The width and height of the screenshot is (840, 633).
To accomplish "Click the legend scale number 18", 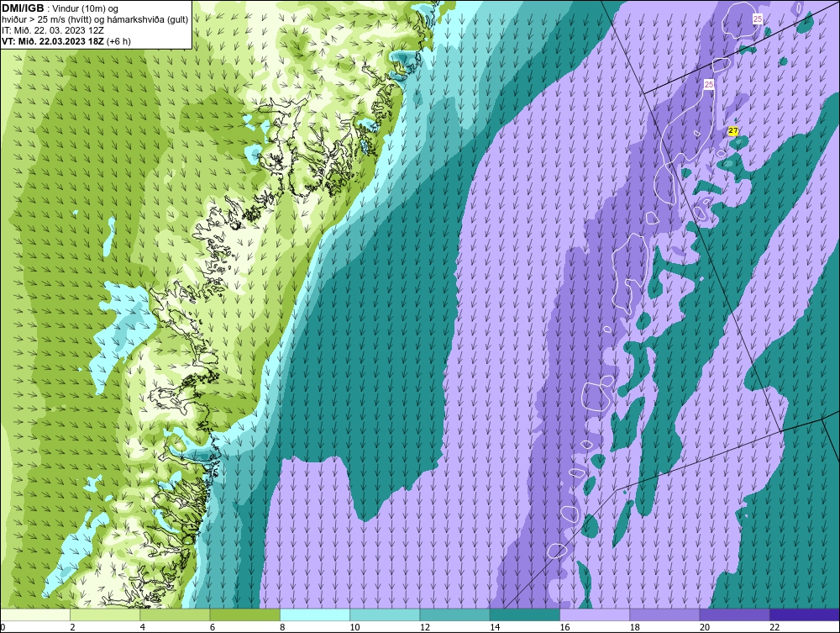I will pyautogui.click(x=635, y=627).
